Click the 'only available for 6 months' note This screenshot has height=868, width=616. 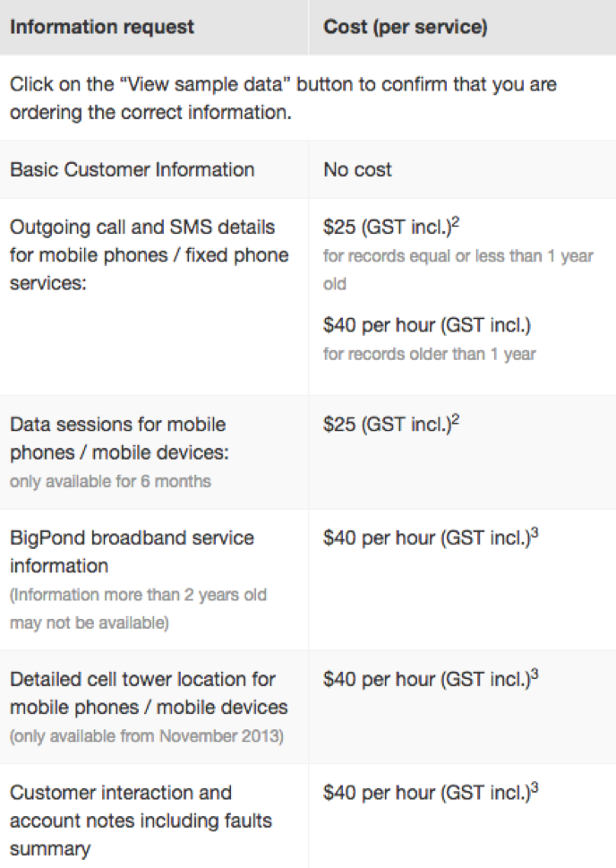tap(110, 482)
